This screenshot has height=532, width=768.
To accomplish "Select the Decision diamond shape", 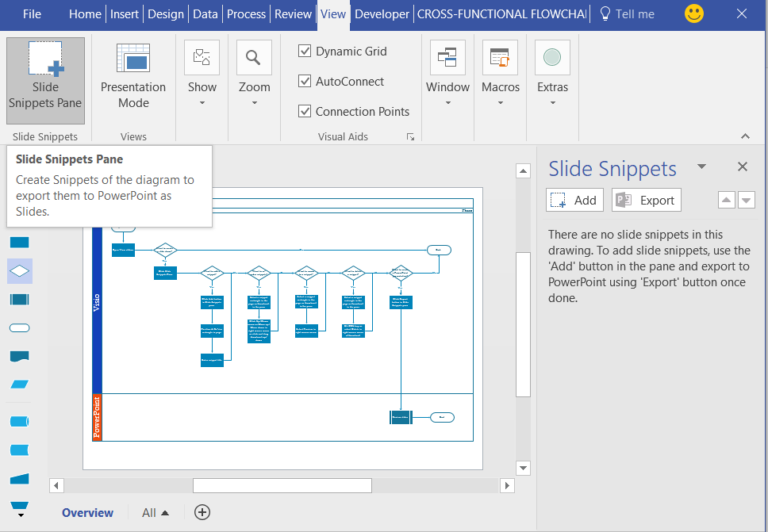I will coord(19,270).
